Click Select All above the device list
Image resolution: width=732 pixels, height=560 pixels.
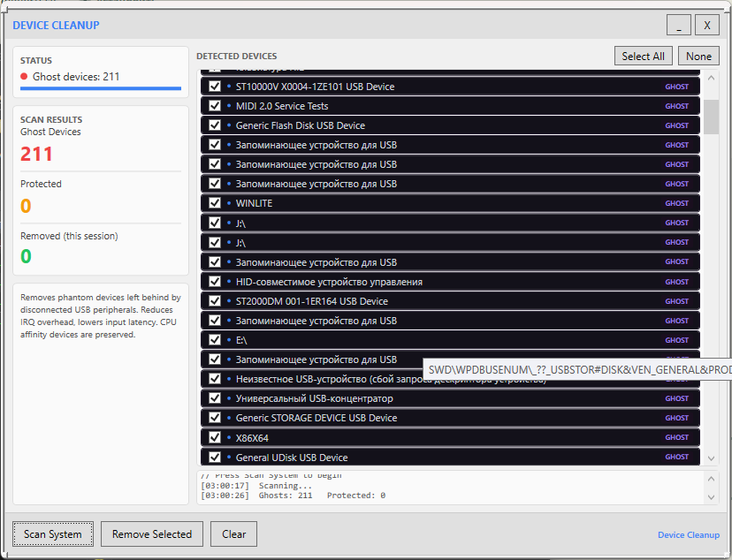643,57
